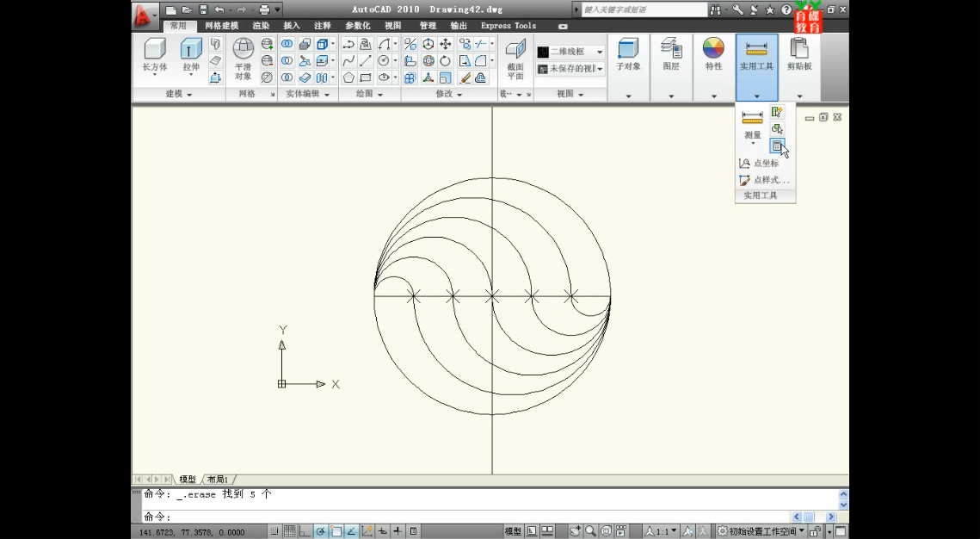Toggle Object Snap in status bar

point(336,531)
